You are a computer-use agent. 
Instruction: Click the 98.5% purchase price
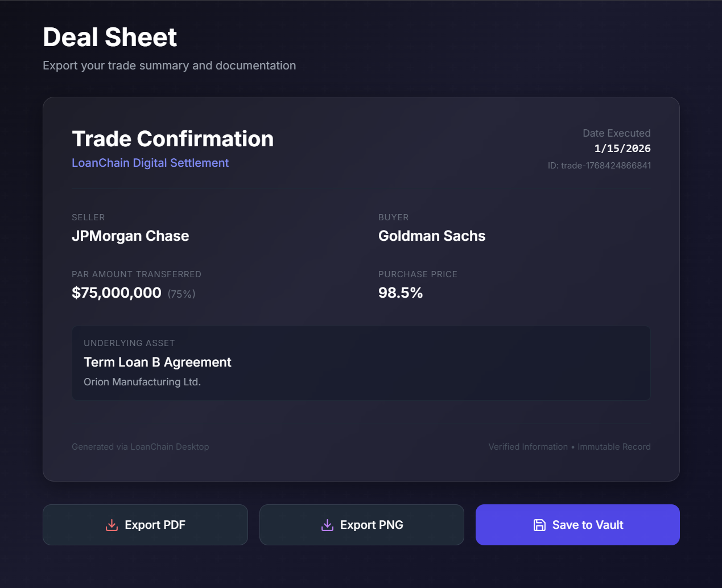401,293
